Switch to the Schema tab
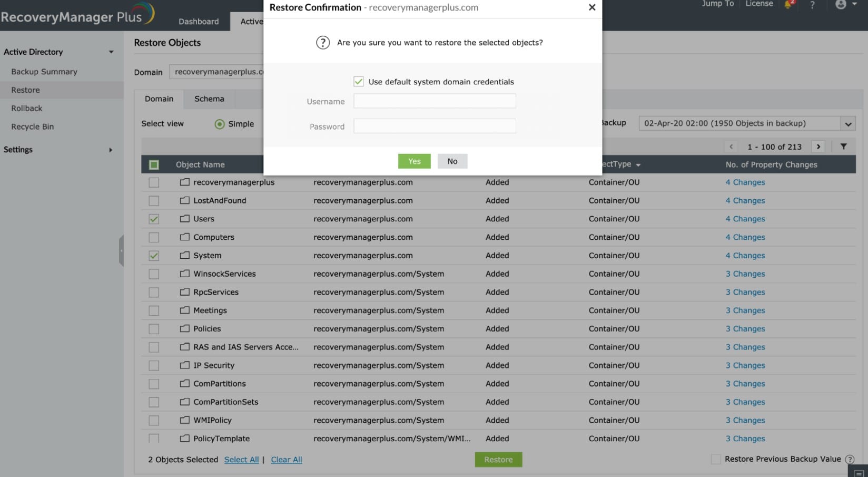The height and width of the screenshot is (477, 868). [x=209, y=99]
